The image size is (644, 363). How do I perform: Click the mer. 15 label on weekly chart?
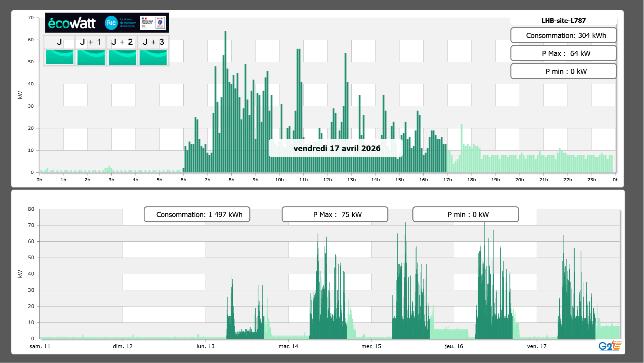[x=371, y=346]
